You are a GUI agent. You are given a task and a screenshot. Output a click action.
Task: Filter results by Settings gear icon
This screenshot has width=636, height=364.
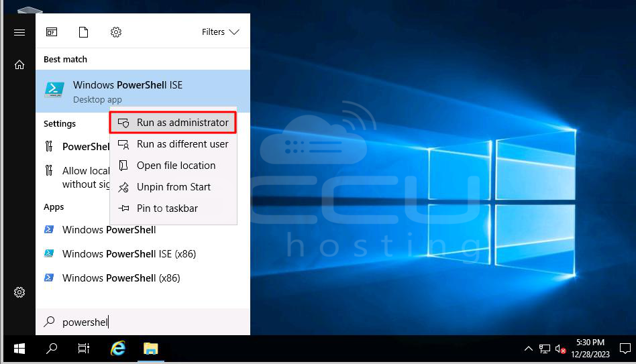116,32
